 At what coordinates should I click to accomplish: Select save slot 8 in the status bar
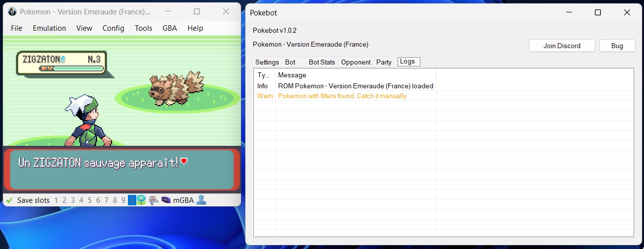pyautogui.click(x=115, y=200)
